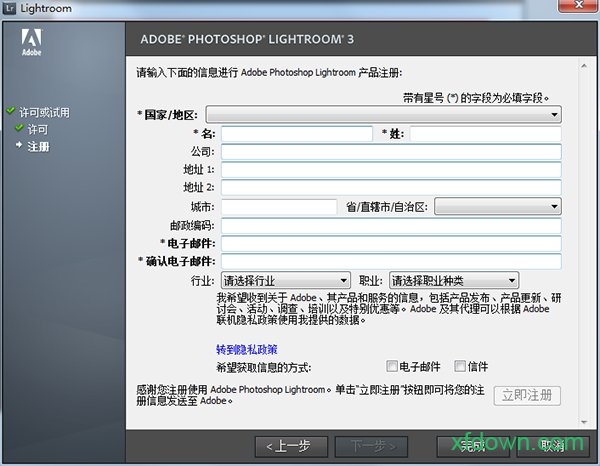Click the 确认电子邮件 confirm email field

coord(391,261)
